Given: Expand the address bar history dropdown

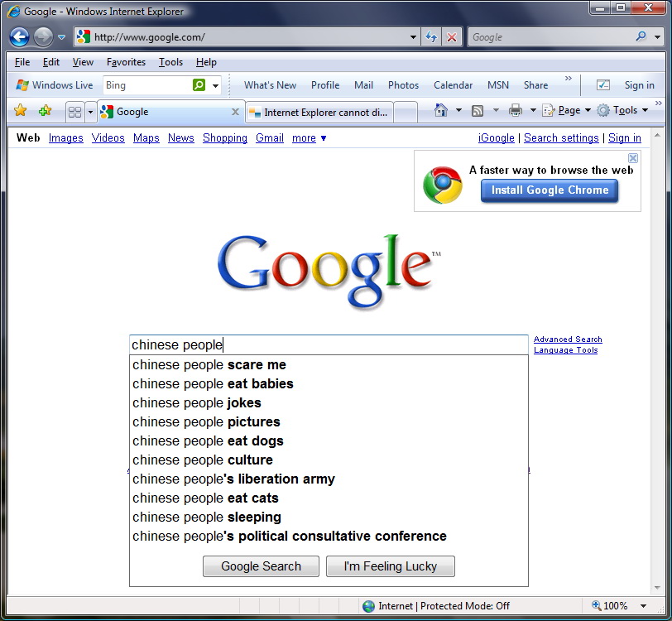Looking at the screenshot, I should 414,37.
